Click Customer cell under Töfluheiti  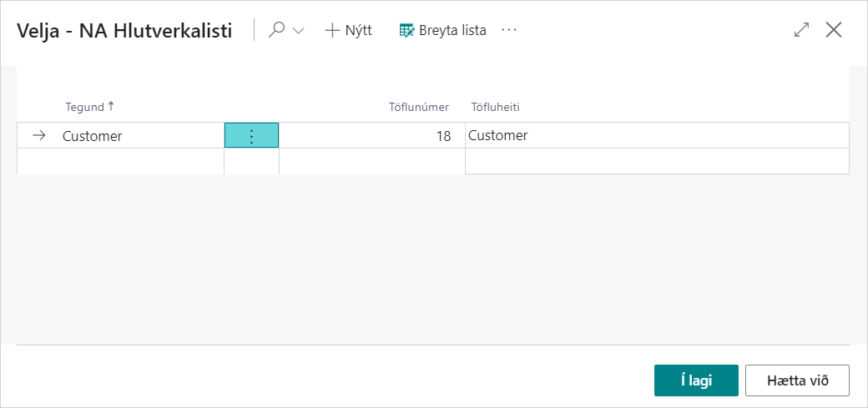[656, 135]
